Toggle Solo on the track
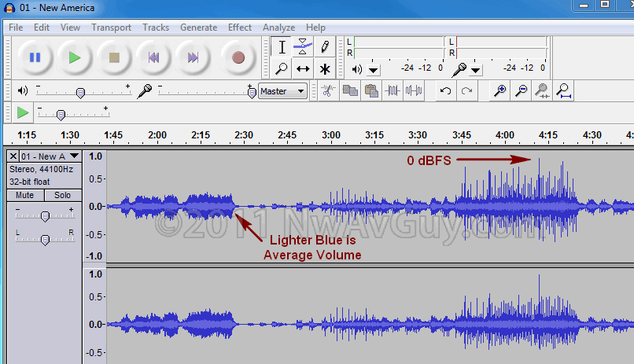This screenshot has width=634, height=364. 63,195
